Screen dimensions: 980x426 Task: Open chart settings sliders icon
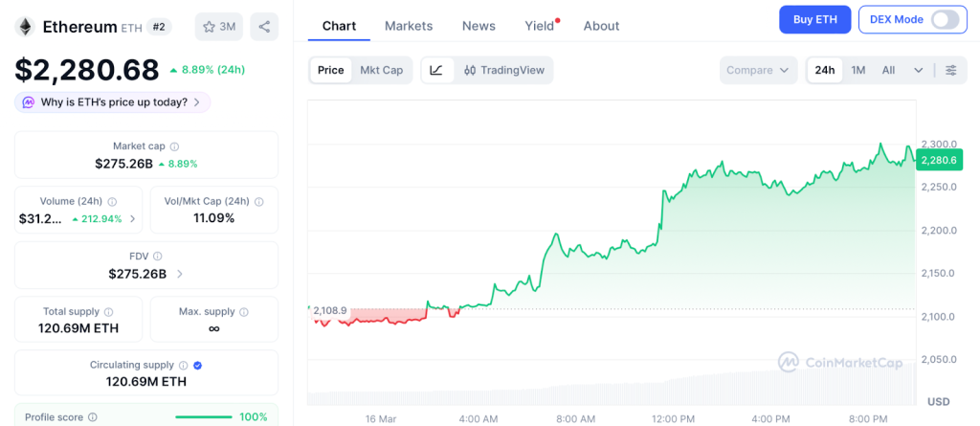tap(950, 70)
